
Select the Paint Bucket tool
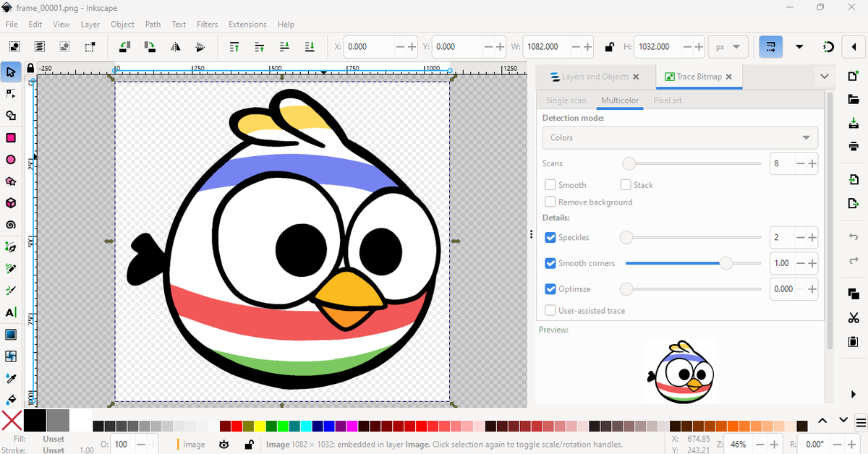click(11, 399)
